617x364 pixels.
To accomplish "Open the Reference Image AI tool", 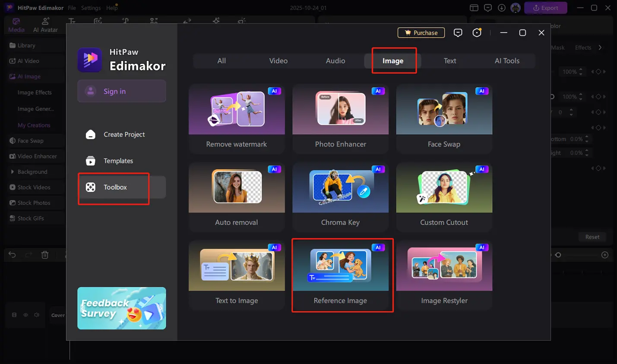I will pyautogui.click(x=340, y=274).
